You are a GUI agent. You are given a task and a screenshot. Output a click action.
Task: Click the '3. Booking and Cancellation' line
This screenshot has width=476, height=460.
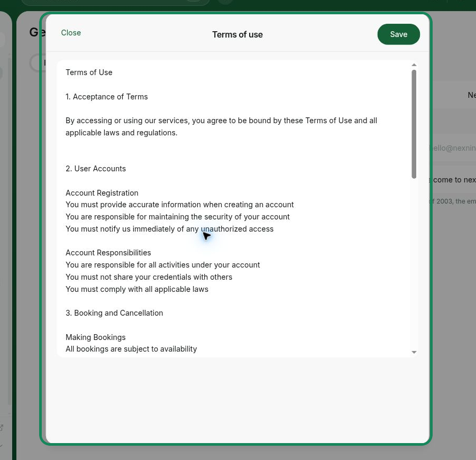[114, 313]
